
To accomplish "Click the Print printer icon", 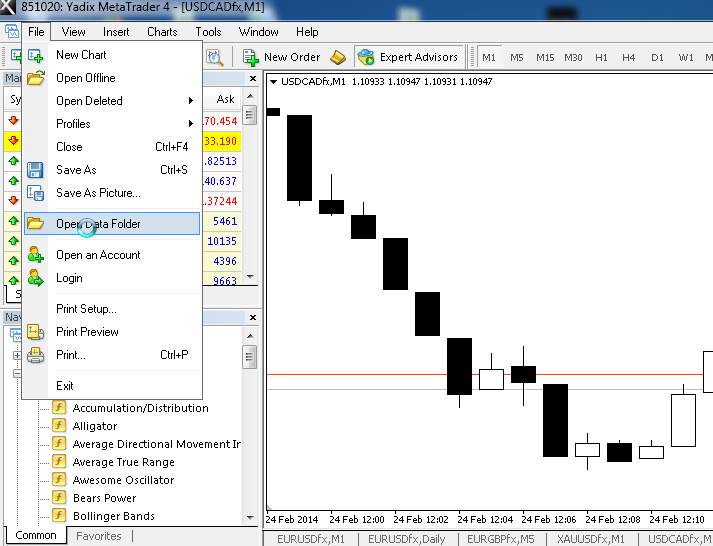I will coord(35,355).
